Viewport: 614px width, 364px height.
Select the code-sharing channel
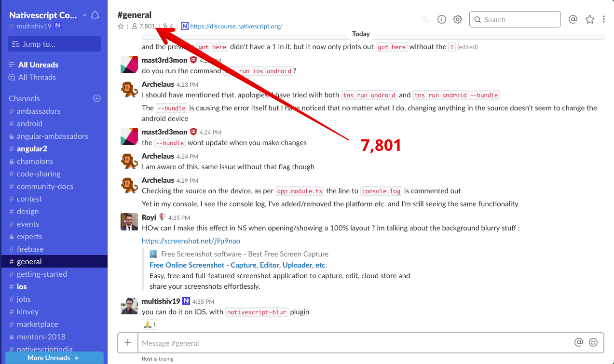(x=39, y=174)
